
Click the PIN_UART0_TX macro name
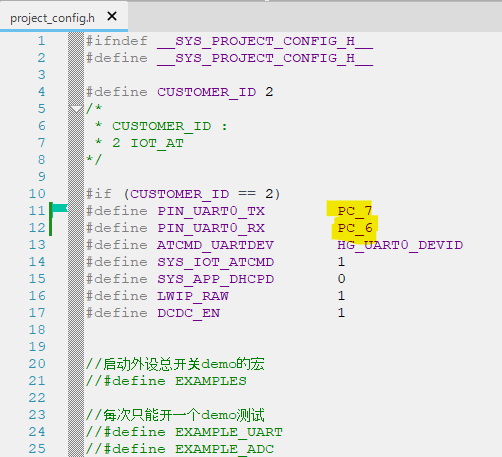click(x=211, y=211)
